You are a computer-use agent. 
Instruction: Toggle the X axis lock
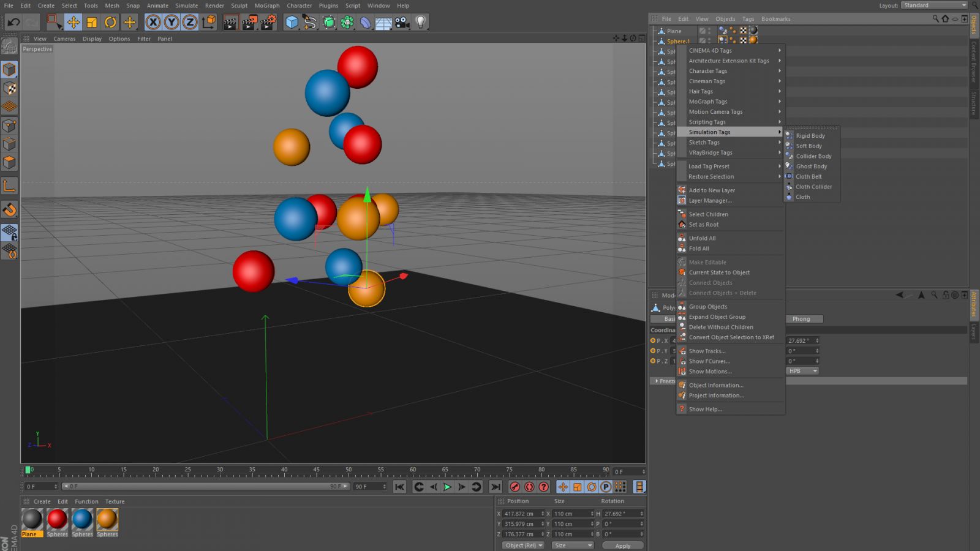click(x=153, y=23)
